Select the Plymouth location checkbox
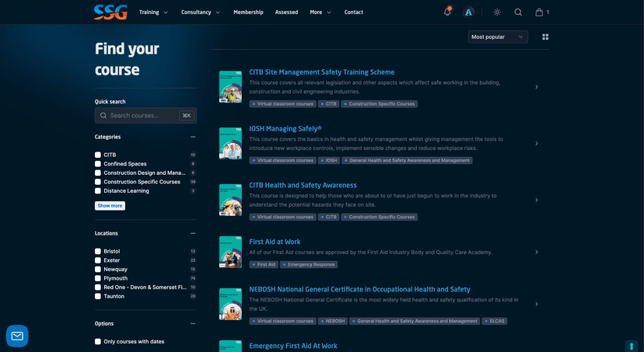 click(x=98, y=278)
